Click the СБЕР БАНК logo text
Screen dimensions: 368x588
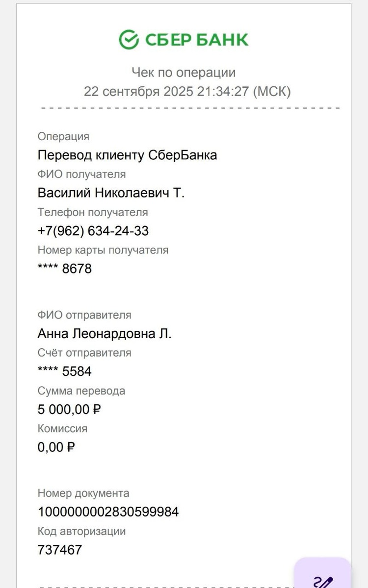197,40
